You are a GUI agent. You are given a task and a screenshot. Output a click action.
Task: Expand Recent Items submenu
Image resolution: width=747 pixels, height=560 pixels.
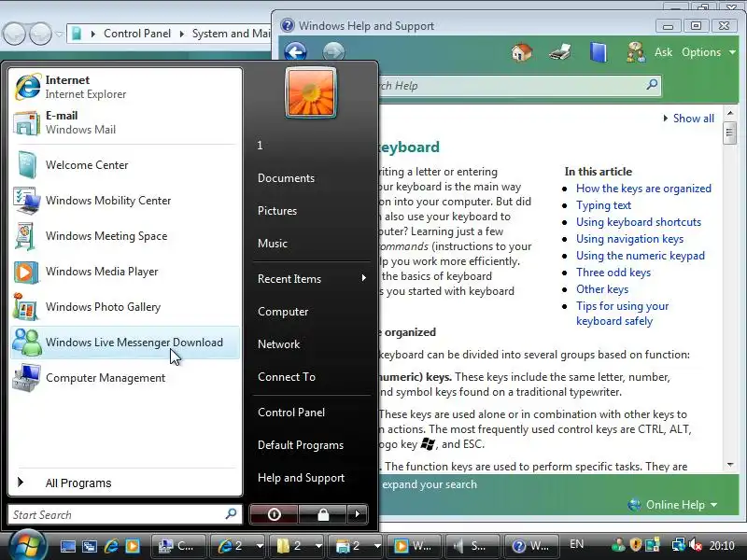point(311,278)
